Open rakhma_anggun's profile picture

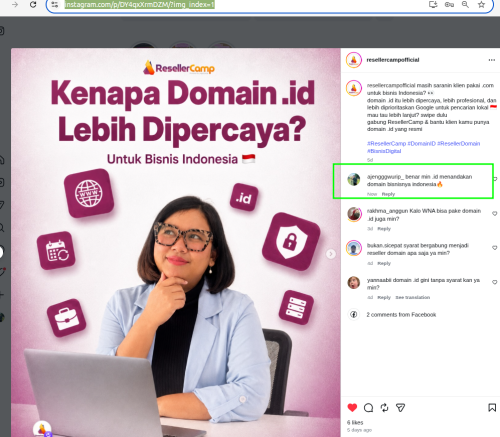(354, 214)
